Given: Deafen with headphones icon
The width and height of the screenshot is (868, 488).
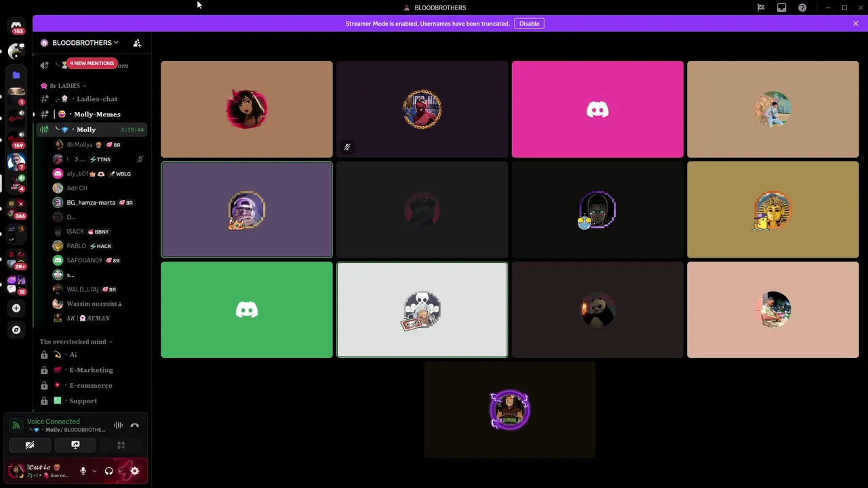Looking at the screenshot, I should (108, 471).
